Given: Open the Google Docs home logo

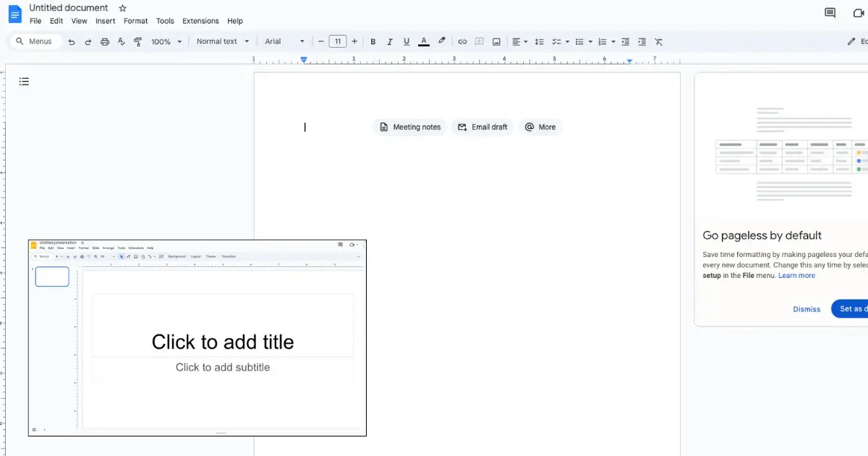Looking at the screenshot, I should point(14,14).
